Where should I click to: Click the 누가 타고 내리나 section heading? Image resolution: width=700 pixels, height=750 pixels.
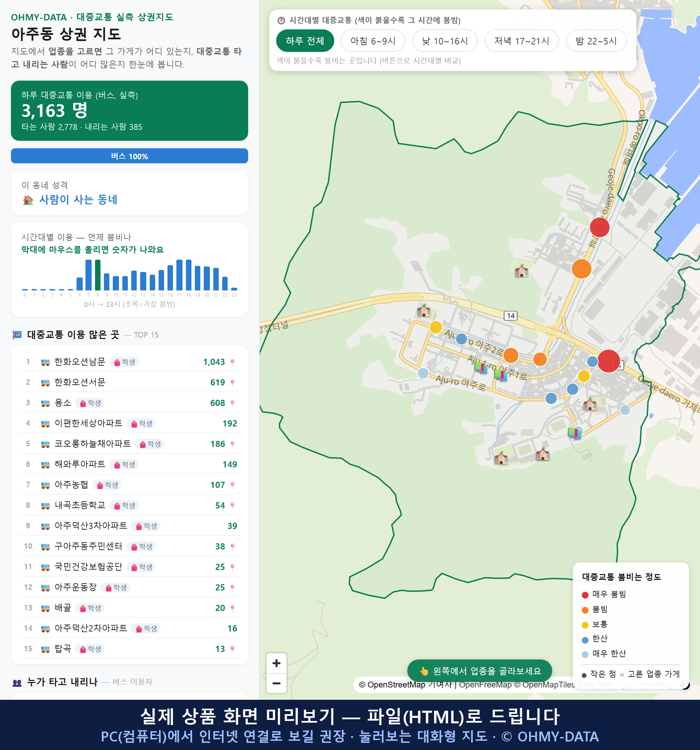62,682
